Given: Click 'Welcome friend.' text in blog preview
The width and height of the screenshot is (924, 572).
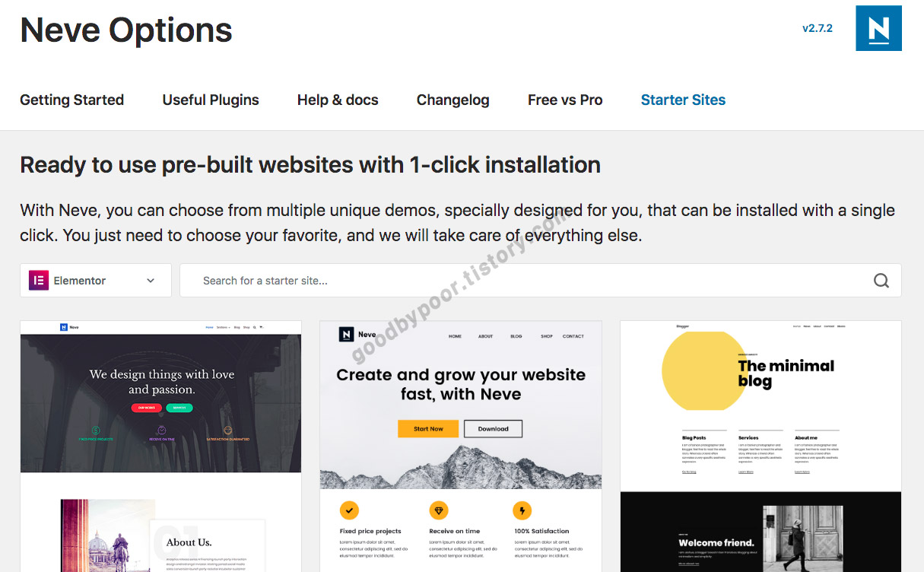Looking at the screenshot, I should [x=716, y=542].
